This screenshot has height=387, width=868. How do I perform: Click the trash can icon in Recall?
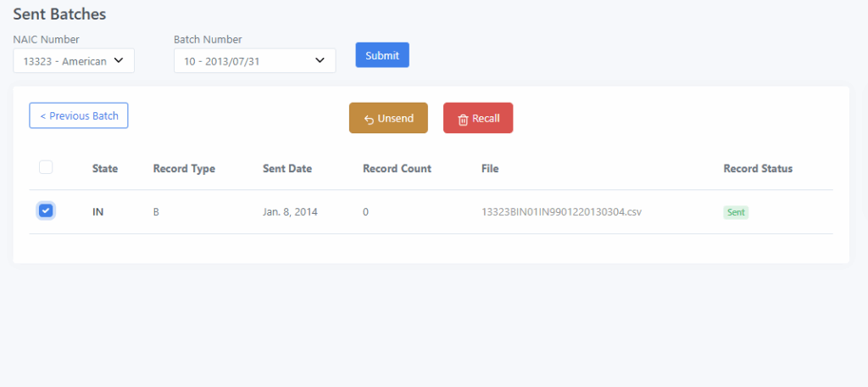click(x=464, y=119)
